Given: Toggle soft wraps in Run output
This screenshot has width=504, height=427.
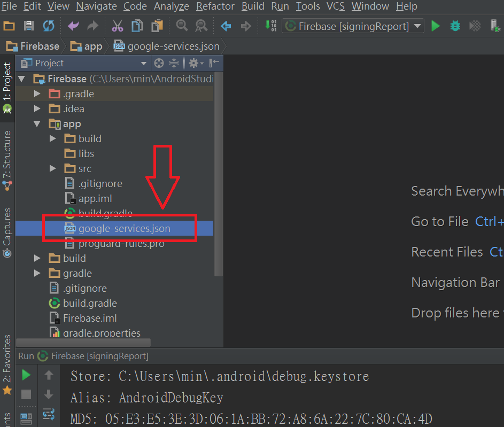Looking at the screenshot, I should coord(49,414).
